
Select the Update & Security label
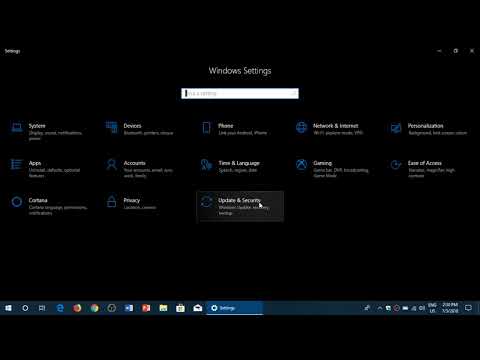[239, 200]
